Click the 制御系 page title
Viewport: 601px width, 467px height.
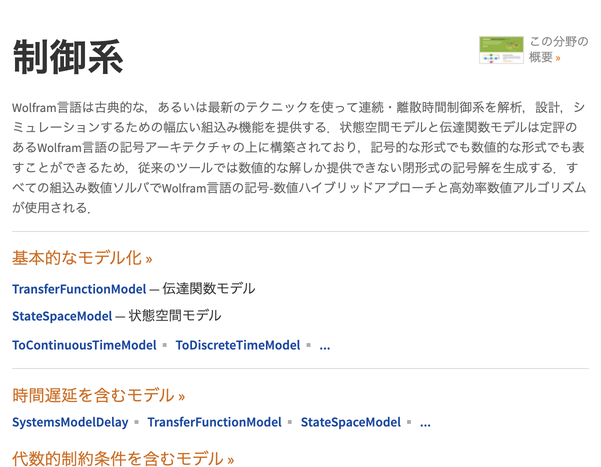click(68, 57)
